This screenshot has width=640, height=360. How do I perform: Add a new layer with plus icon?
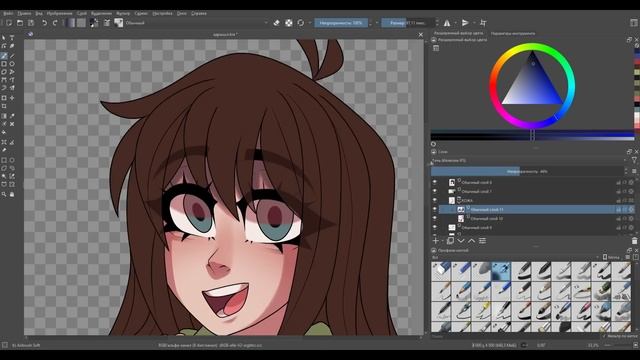[x=436, y=241]
